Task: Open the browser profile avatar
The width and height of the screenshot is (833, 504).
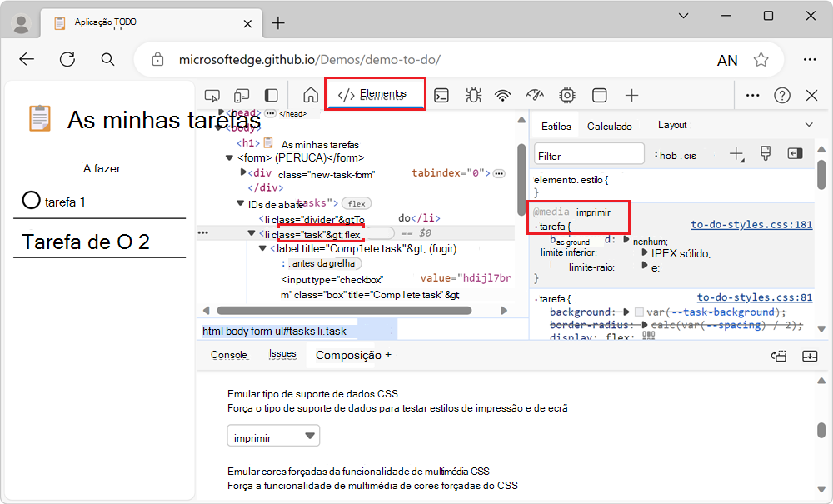Action: pyautogui.click(x=22, y=24)
